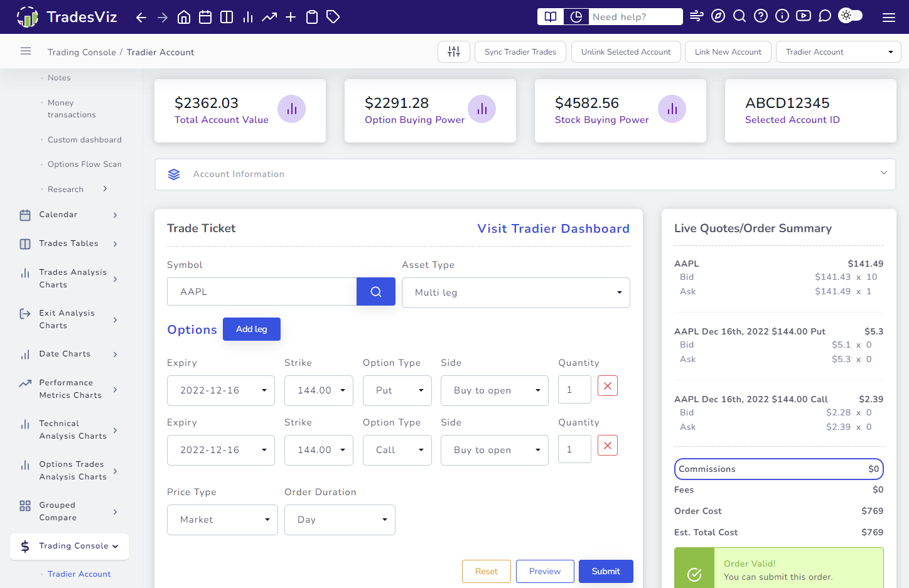The height and width of the screenshot is (588, 909).
Task: Open the Order Duration Day dropdown
Action: pyautogui.click(x=340, y=520)
